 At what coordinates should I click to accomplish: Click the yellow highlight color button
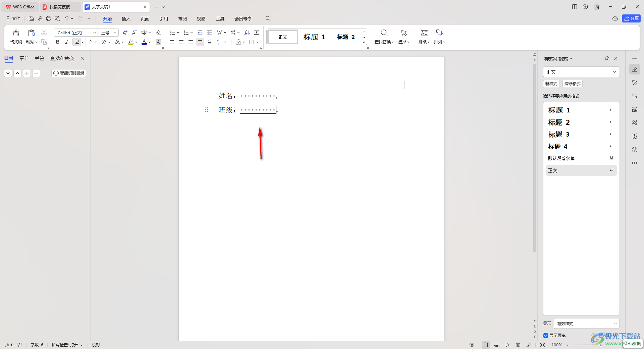[x=131, y=42]
